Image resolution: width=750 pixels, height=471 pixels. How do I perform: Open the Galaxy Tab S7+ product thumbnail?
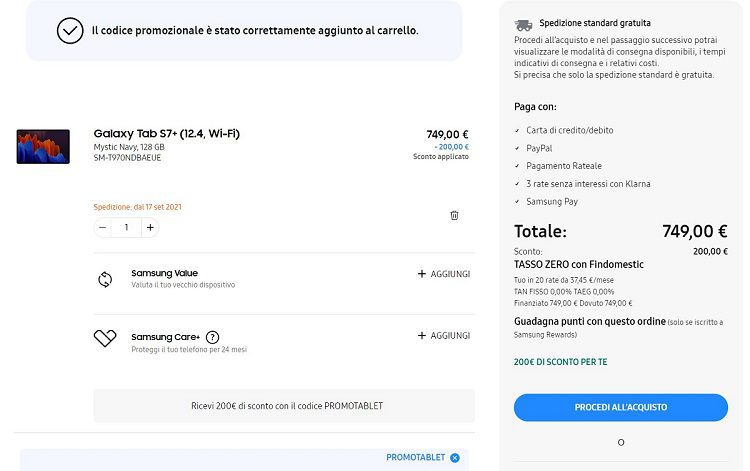click(43, 146)
